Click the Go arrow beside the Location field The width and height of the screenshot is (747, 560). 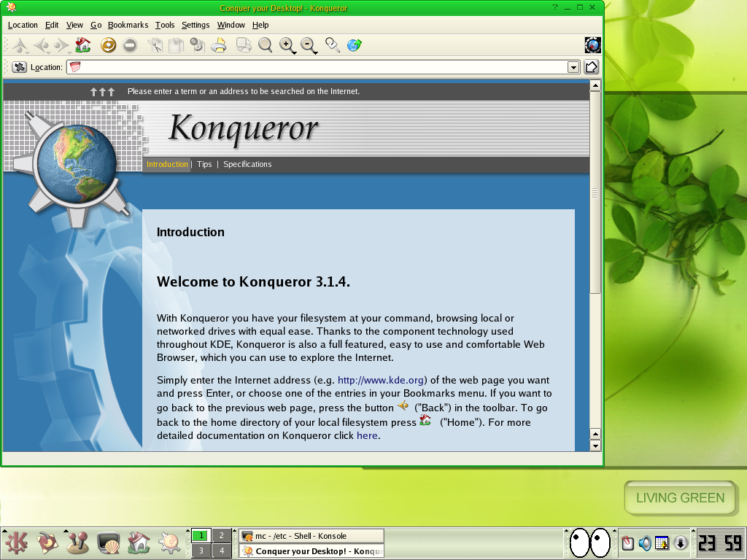(591, 67)
